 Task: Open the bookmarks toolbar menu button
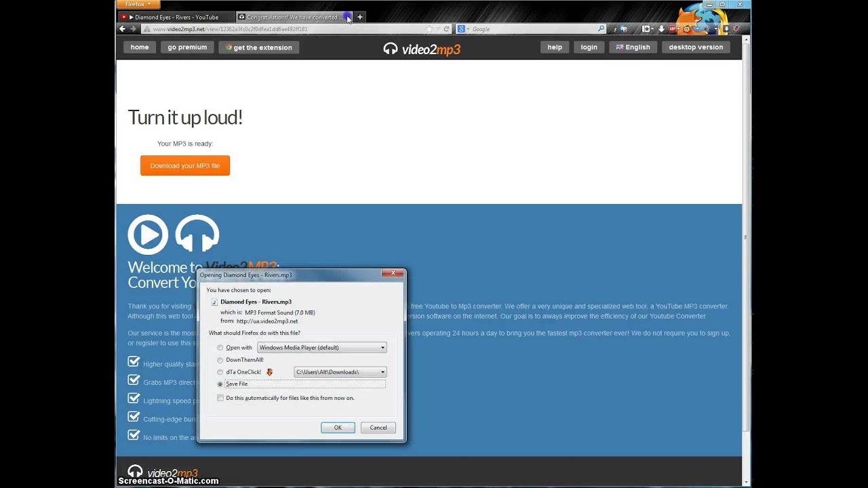(648, 29)
